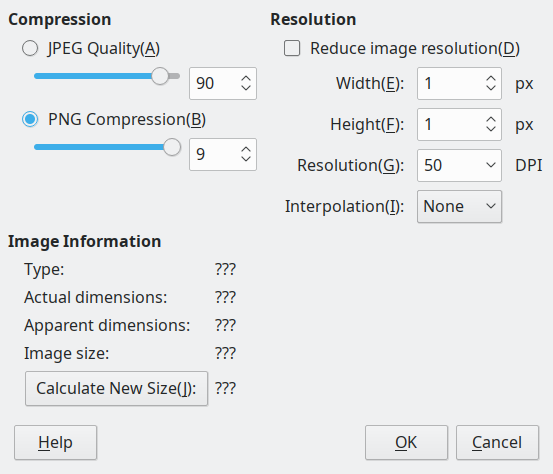Viewport: 553px width, 474px height.
Task: Increase the Width value with up arrow
Action: coord(491,79)
